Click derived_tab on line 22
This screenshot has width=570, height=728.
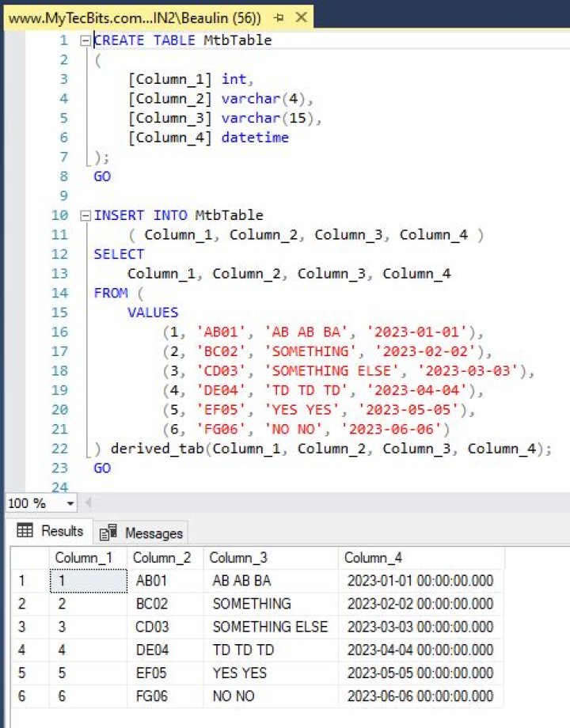pyautogui.click(x=157, y=449)
